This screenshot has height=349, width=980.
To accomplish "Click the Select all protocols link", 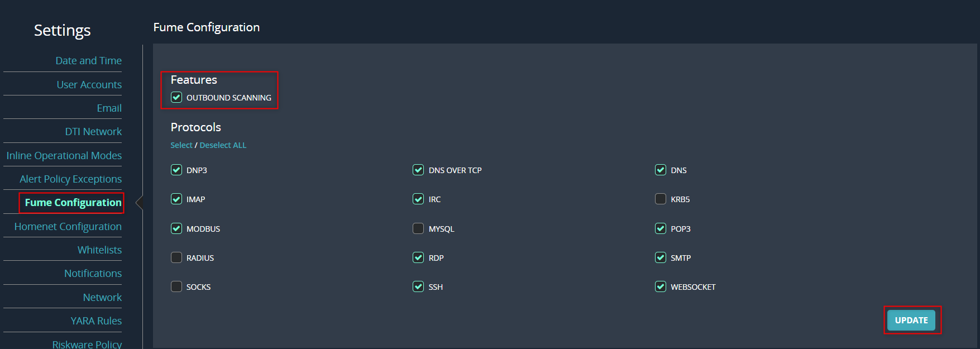I will pos(181,145).
